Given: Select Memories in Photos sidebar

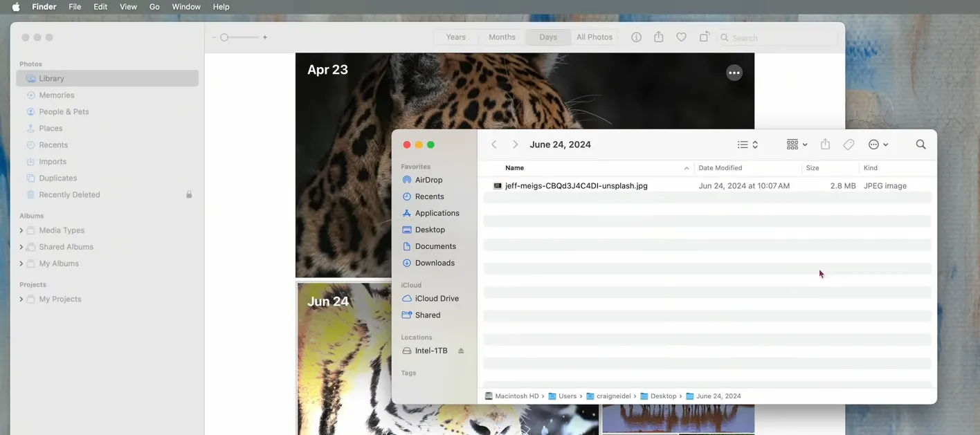Looking at the screenshot, I should pos(107,95).
